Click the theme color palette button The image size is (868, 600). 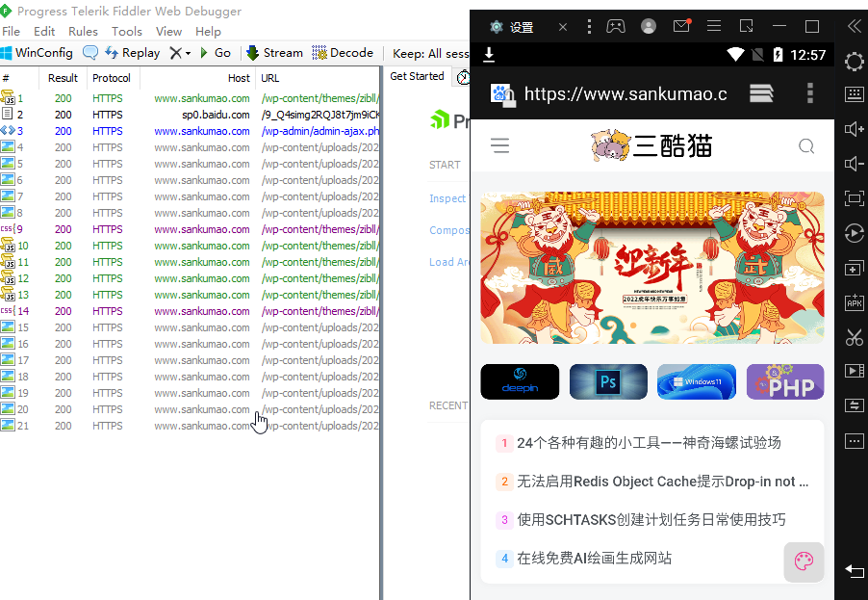tap(804, 561)
